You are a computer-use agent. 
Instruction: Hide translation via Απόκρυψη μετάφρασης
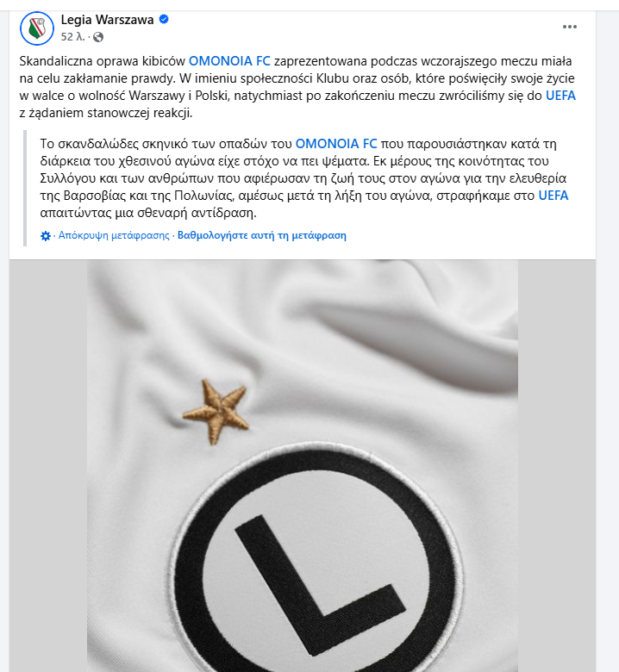(114, 235)
